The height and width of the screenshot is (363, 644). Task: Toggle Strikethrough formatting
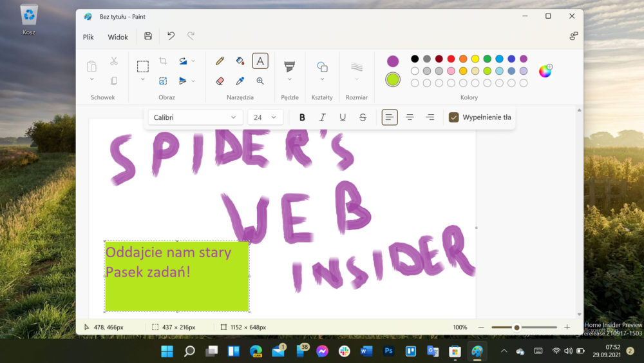point(363,117)
